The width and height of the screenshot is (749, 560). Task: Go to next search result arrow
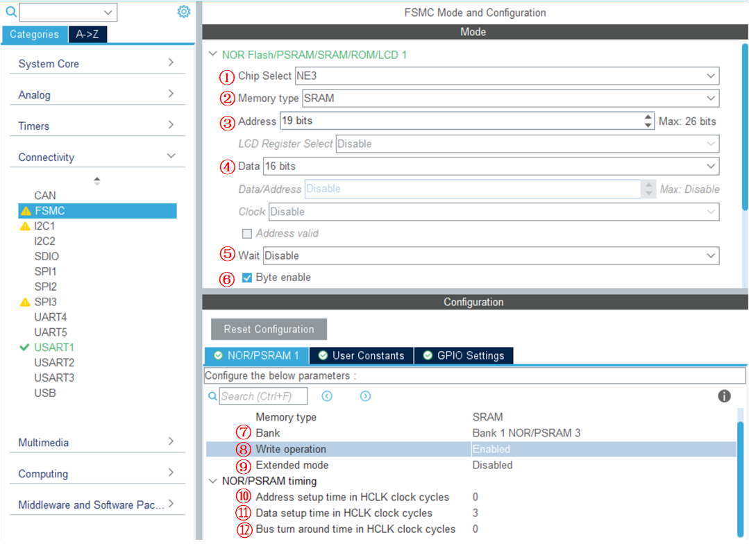click(365, 396)
